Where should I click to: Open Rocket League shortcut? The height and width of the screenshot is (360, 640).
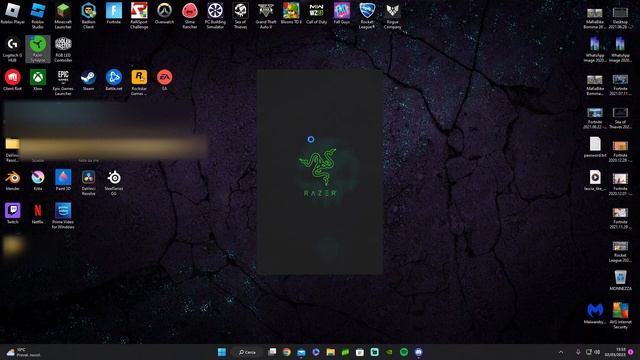click(367, 16)
